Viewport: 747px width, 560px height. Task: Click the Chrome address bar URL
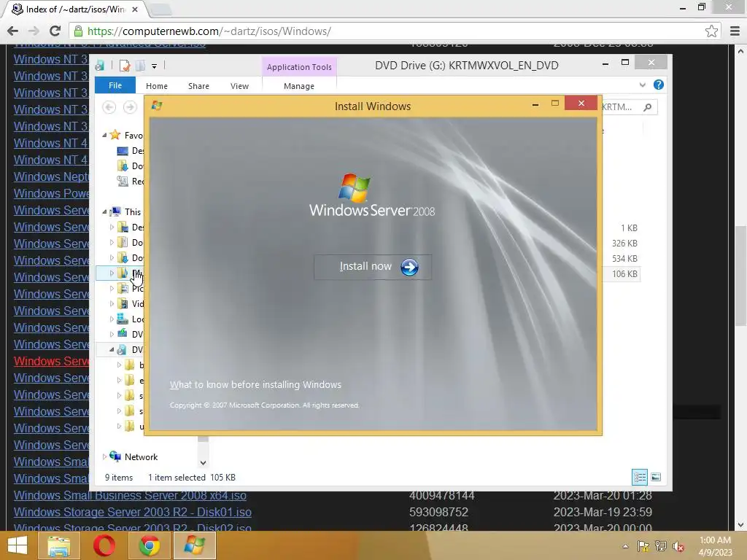[209, 31]
